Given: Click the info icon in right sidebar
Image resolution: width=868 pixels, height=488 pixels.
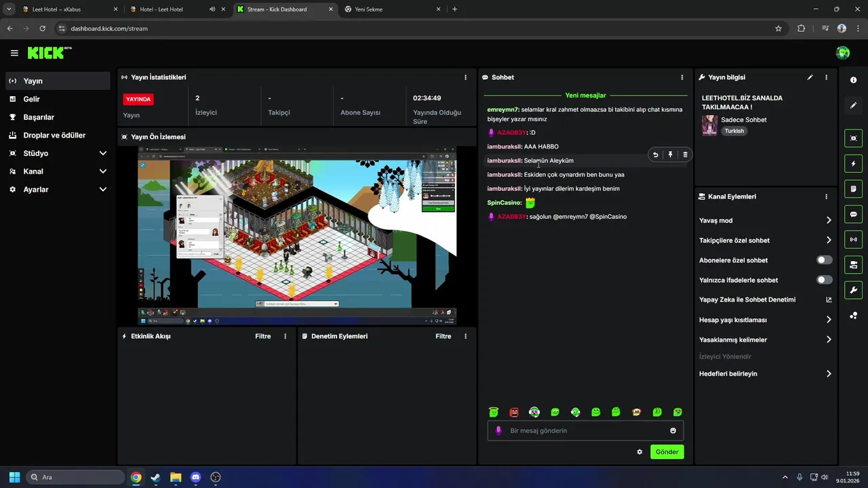Looking at the screenshot, I should (853, 80).
